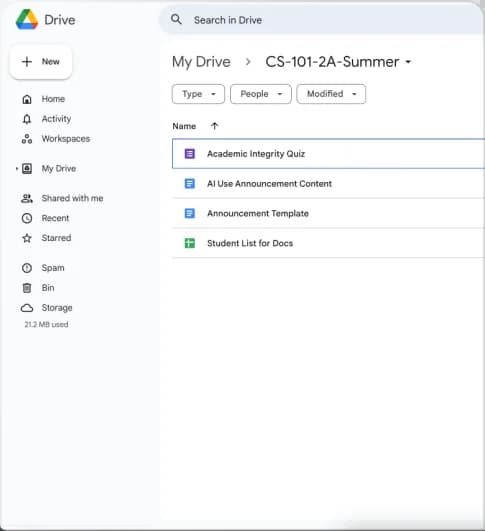Open the People filter dropdown
This screenshot has height=531, width=485.
(x=260, y=94)
